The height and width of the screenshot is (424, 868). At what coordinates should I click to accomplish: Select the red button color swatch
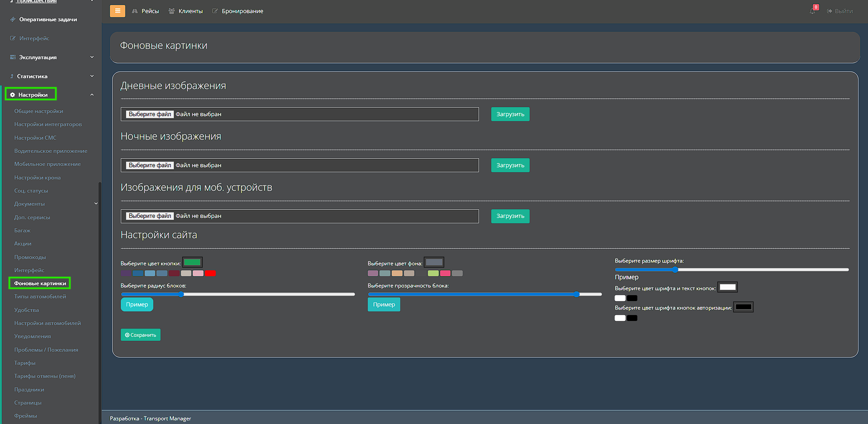(x=210, y=273)
